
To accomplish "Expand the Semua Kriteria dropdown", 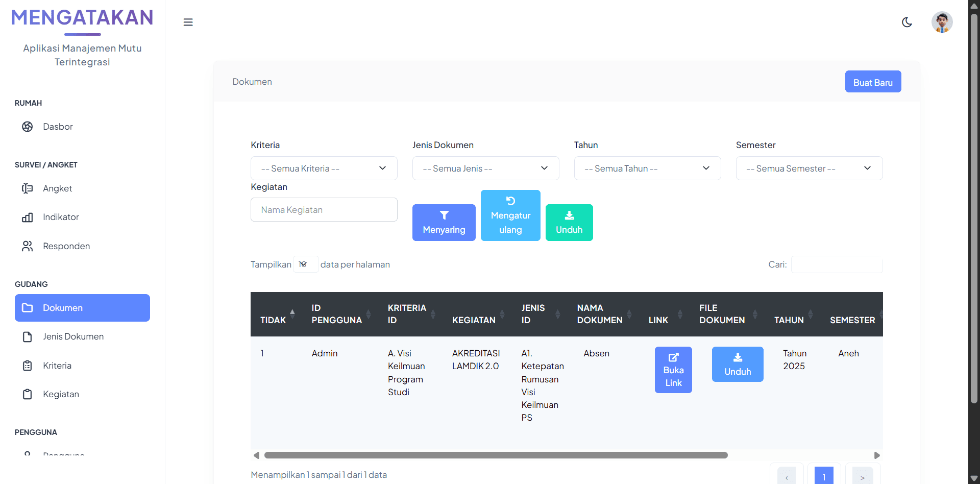I will tap(324, 168).
